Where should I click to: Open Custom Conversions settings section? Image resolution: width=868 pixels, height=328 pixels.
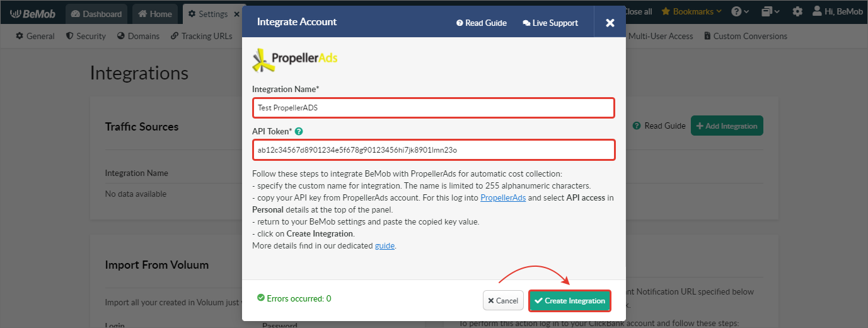(x=746, y=36)
